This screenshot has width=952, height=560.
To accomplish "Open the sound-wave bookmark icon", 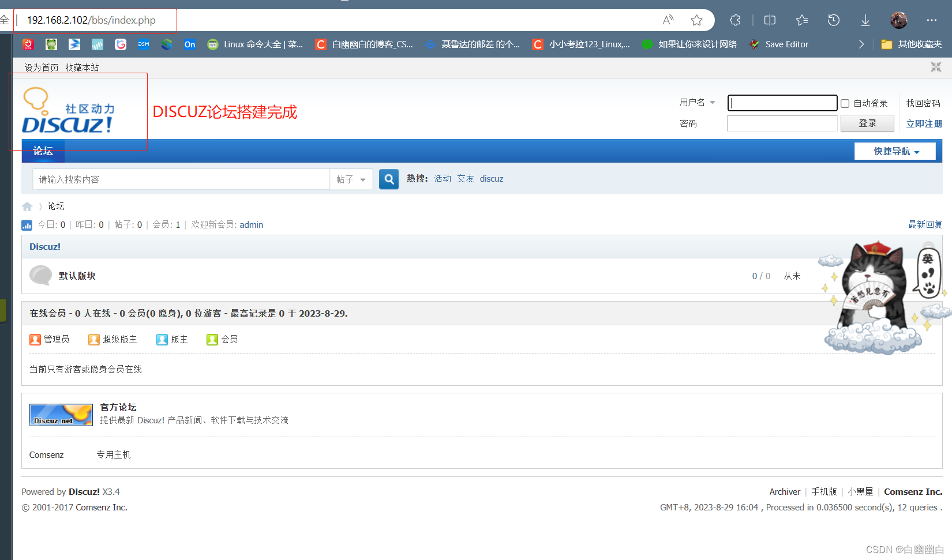I will [98, 44].
